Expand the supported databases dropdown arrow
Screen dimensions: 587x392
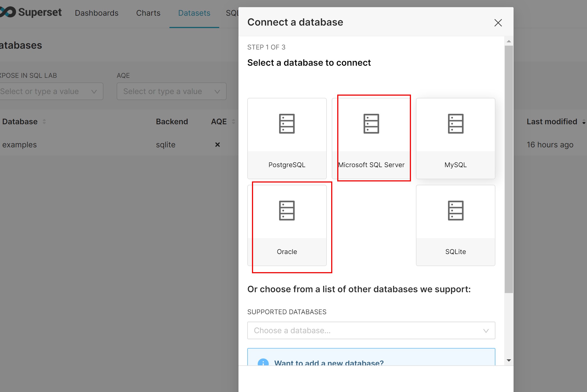point(486,331)
